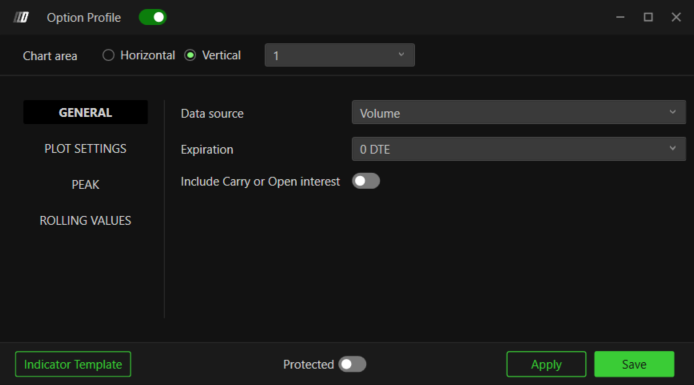Maximize the Option Profile window

point(648,17)
